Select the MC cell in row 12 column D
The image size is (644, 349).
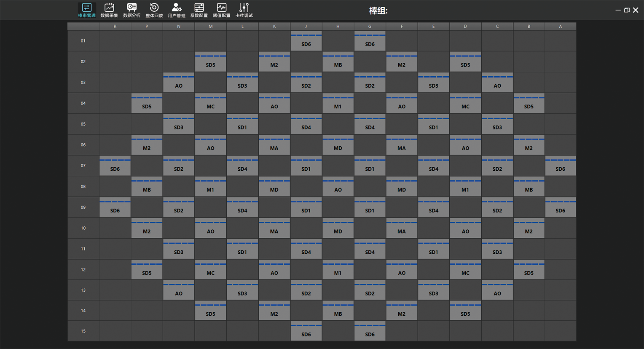click(465, 269)
